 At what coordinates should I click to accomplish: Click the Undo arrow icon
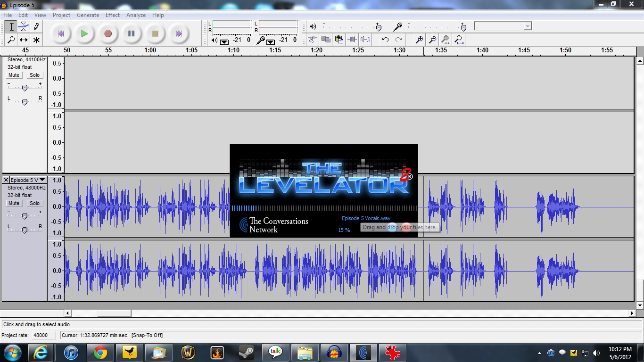(385, 40)
